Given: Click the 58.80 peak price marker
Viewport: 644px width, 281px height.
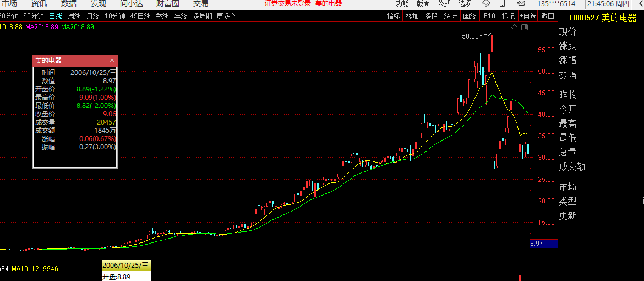Looking at the screenshot, I should pyautogui.click(x=470, y=36).
